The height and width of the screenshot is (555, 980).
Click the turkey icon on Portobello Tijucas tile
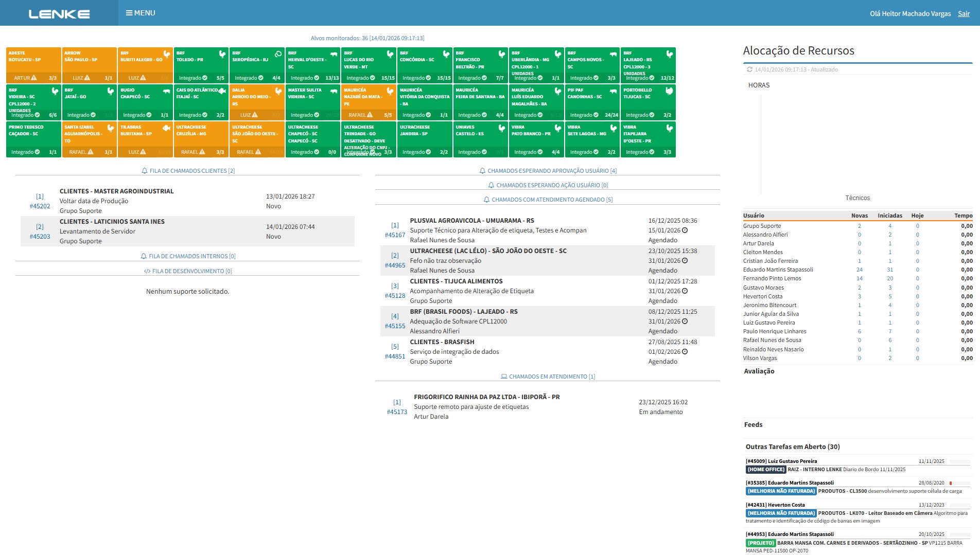pos(669,91)
